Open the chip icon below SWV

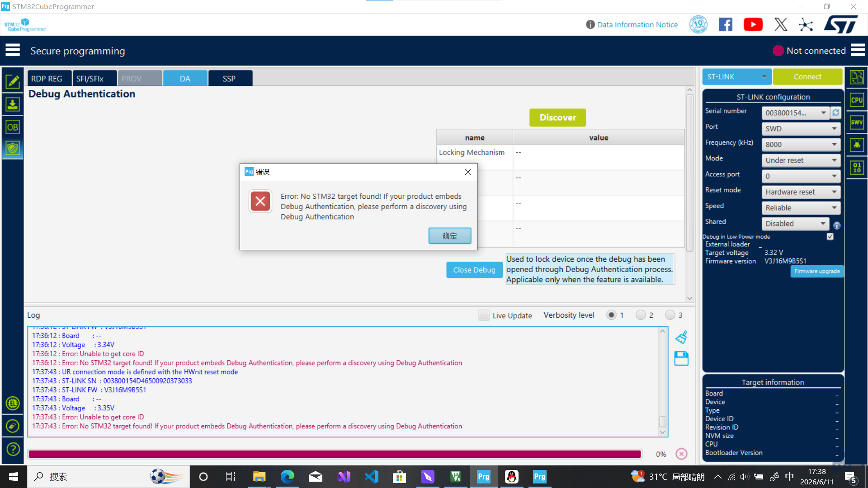tap(857, 145)
